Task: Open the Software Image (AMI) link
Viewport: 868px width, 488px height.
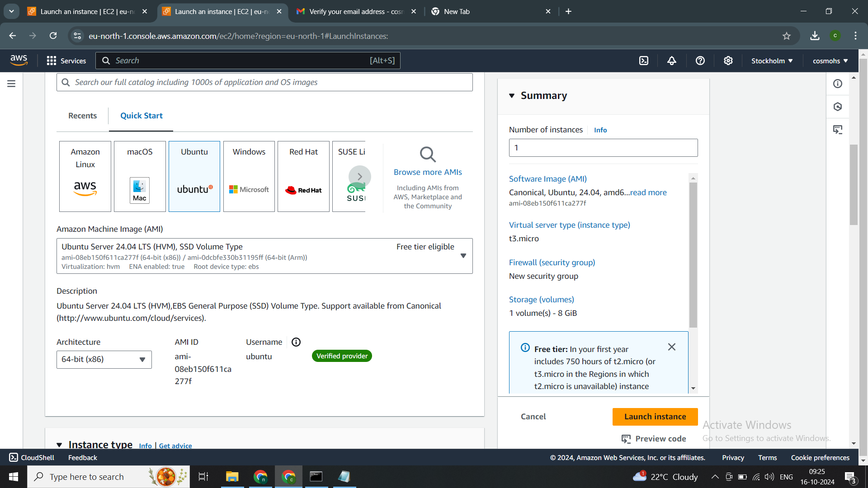Action: pos(548,179)
